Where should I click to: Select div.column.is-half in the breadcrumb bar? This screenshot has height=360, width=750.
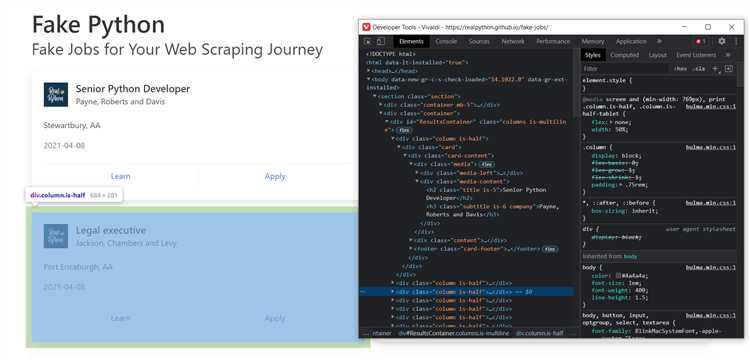point(539,333)
